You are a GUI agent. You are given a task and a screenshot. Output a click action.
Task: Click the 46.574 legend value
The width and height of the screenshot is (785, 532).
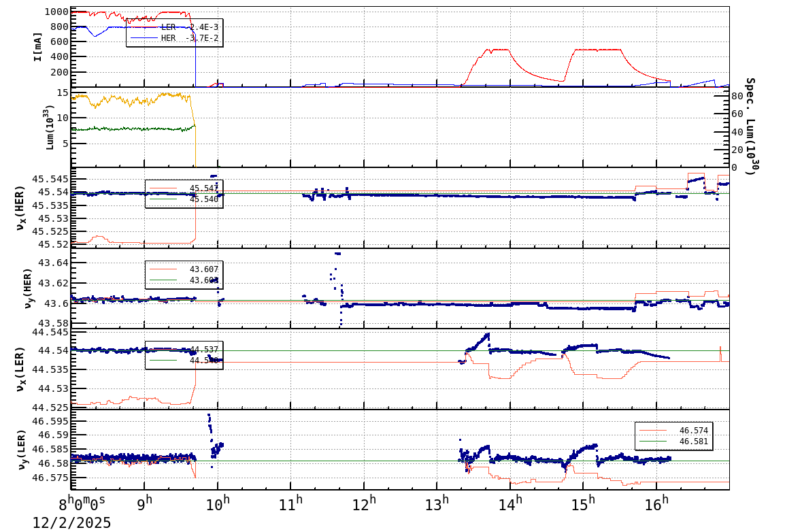pos(694,431)
